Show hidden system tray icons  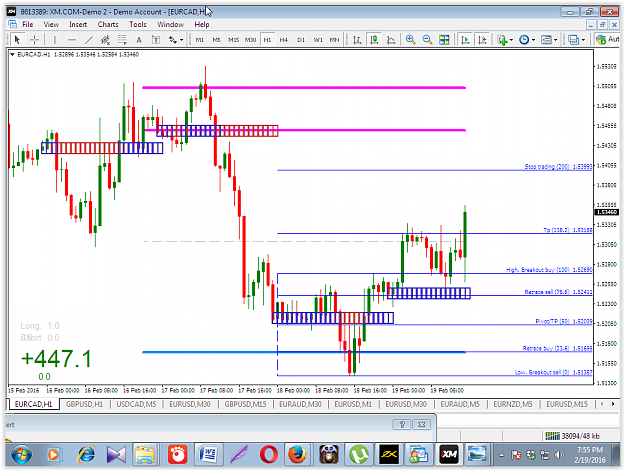[501, 455]
